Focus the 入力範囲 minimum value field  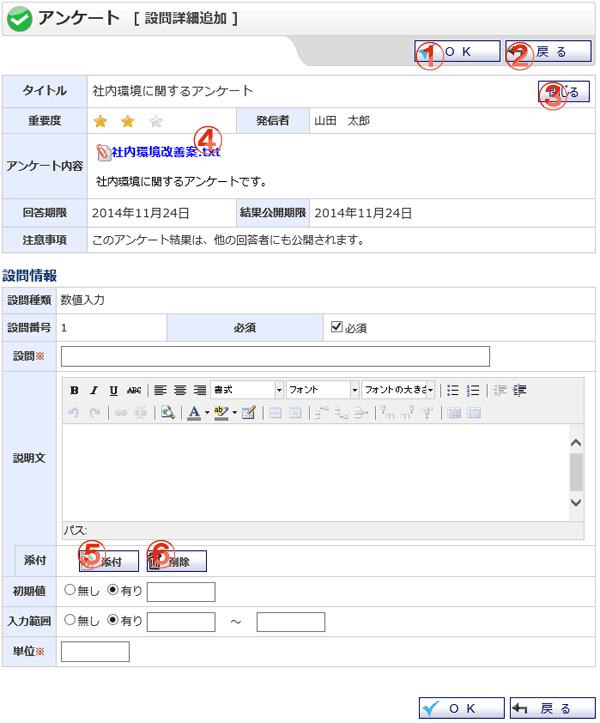[181, 622]
